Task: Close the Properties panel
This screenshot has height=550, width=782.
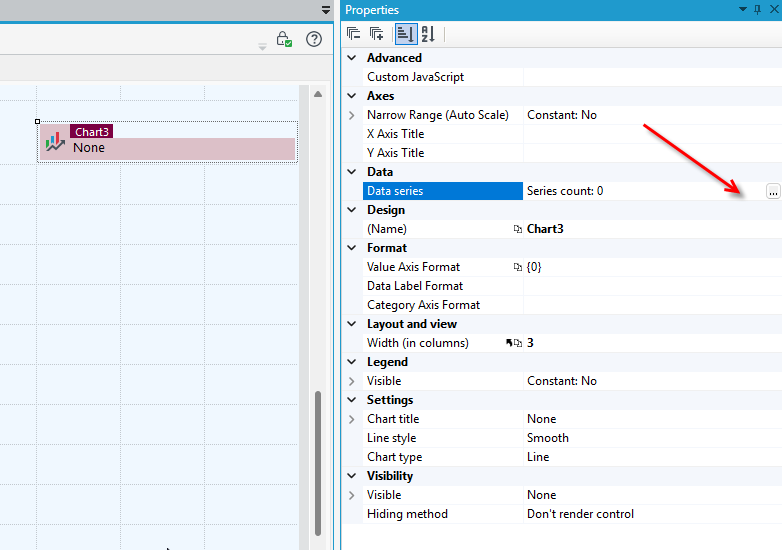Action: [x=775, y=9]
